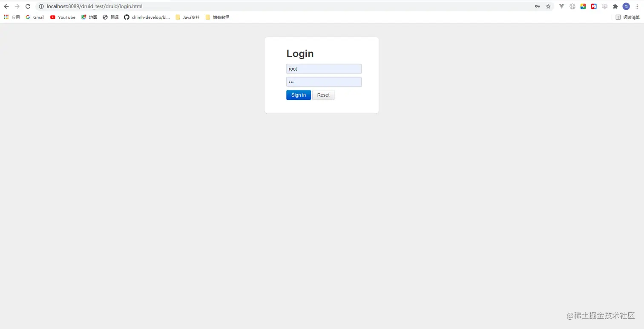Screen dimensions: 644x329
Task: Click the browser back arrow
Action: click(6, 6)
